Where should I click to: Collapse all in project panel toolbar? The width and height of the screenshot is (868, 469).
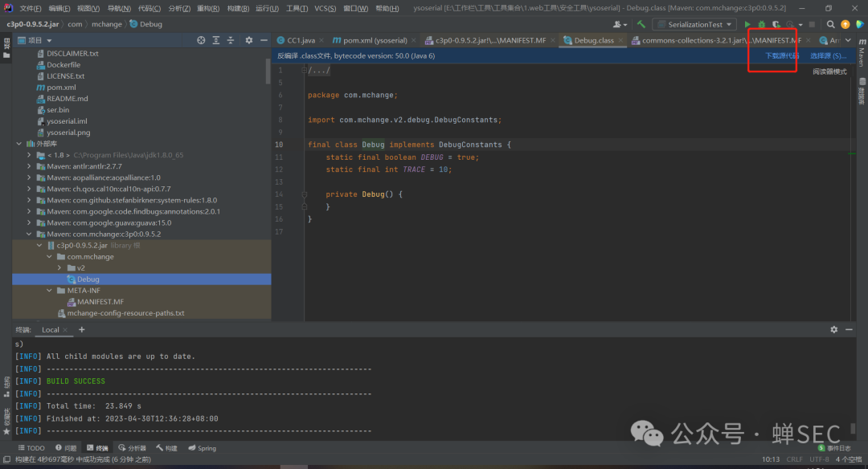pyautogui.click(x=231, y=40)
